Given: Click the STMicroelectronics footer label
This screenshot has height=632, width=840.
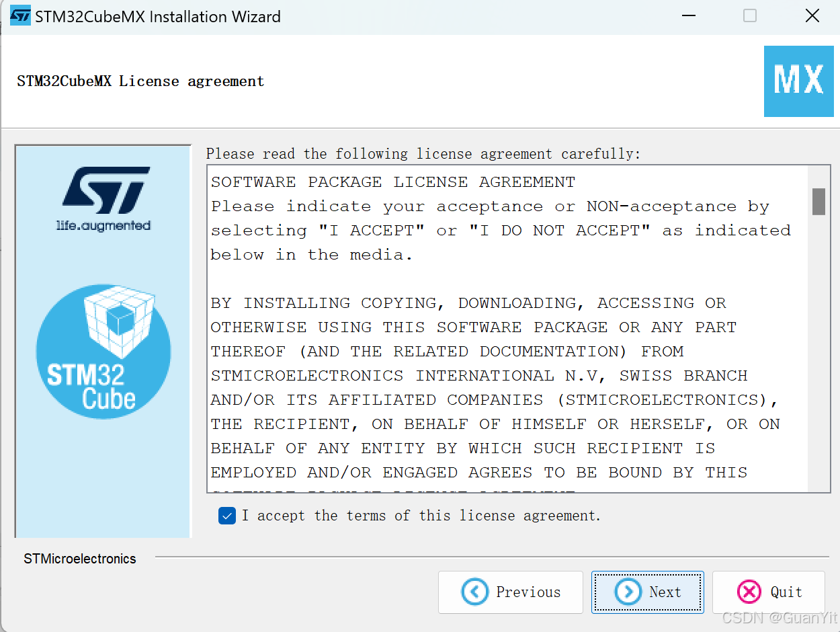Looking at the screenshot, I should (x=80, y=559).
